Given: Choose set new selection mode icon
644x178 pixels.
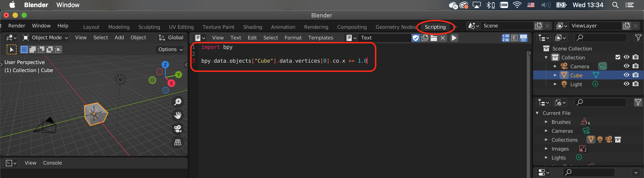Looking at the screenshot, I should pos(24,49).
